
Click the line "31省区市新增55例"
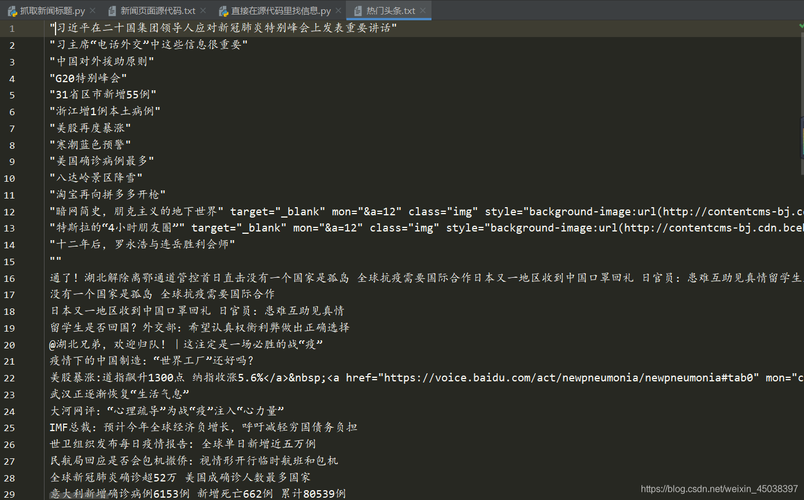point(103,94)
